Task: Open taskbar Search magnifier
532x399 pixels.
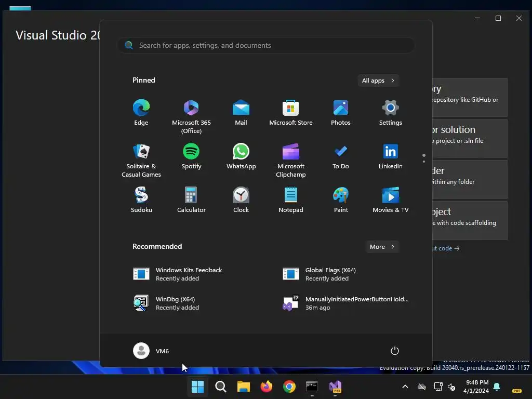Action: click(x=220, y=387)
